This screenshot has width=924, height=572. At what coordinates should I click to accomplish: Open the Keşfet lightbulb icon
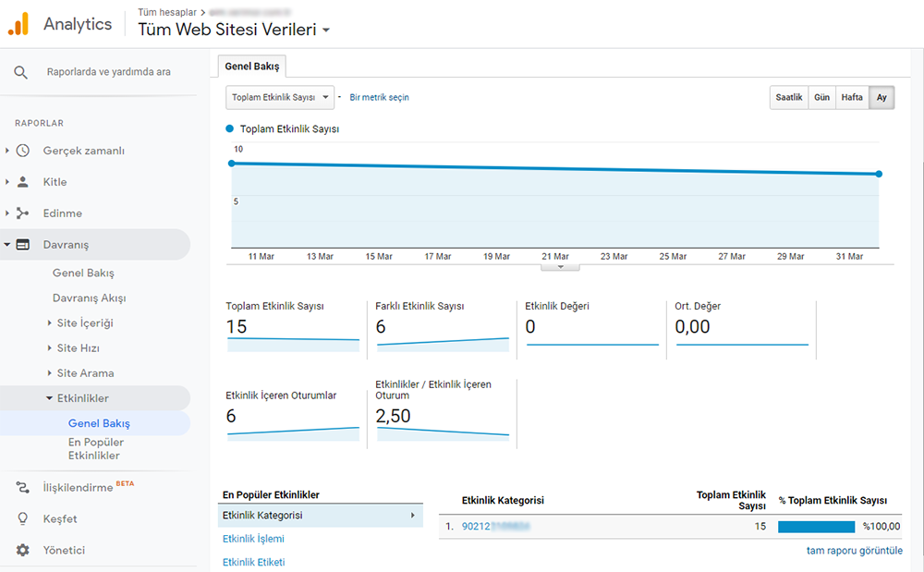click(x=24, y=518)
